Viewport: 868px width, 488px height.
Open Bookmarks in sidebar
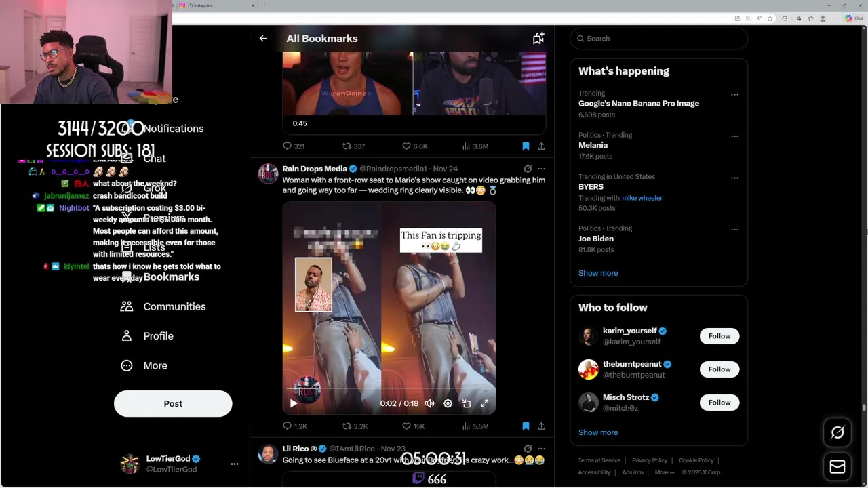(x=160, y=277)
